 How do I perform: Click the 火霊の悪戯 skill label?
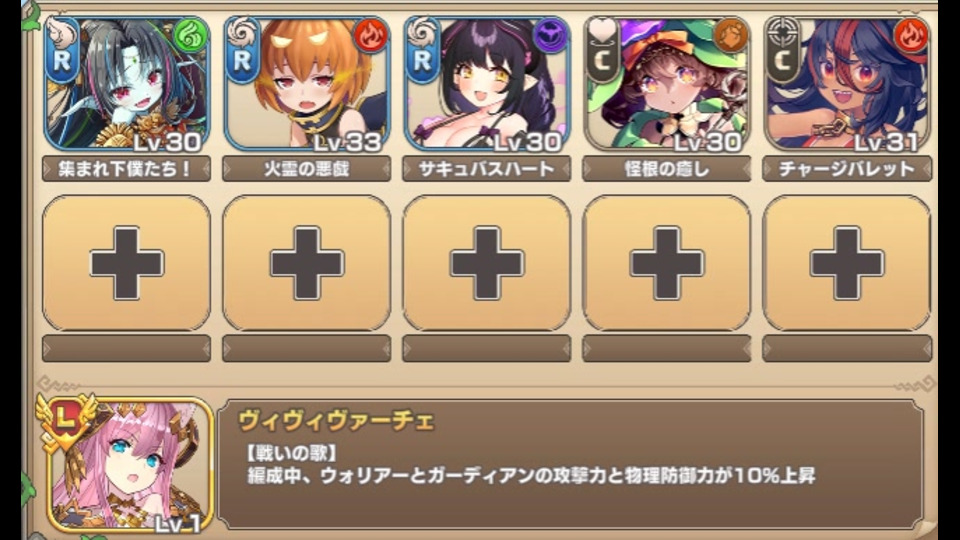[x=307, y=169]
